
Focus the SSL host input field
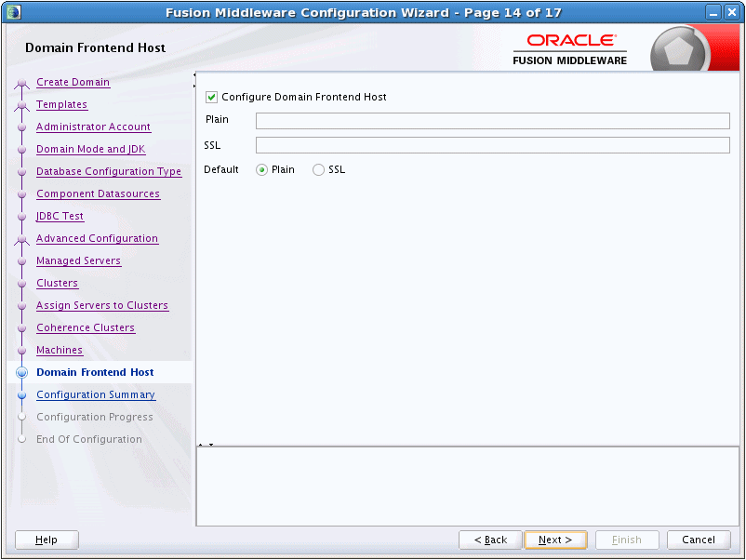tap(492, 145)
